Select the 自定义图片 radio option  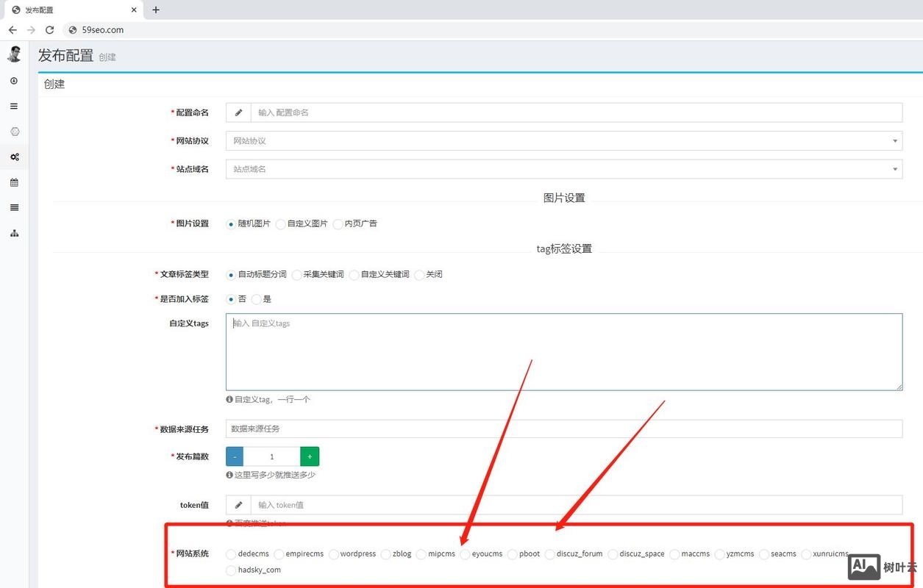click(x=280, y=224)
